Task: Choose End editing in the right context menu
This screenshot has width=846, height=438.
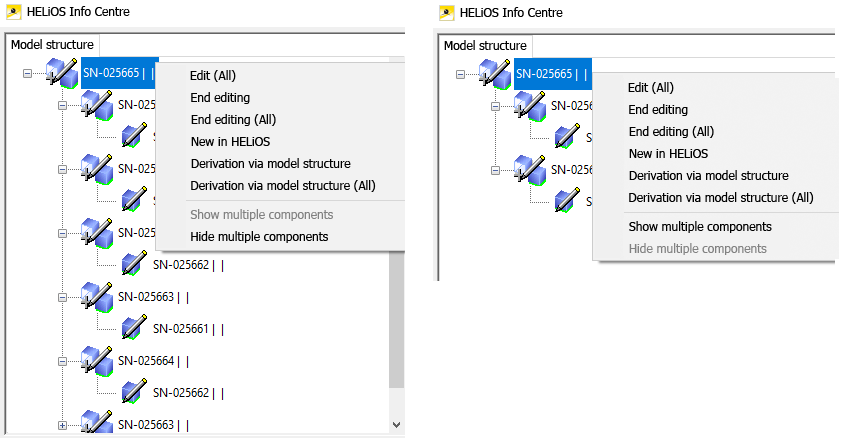Action: 658,110
